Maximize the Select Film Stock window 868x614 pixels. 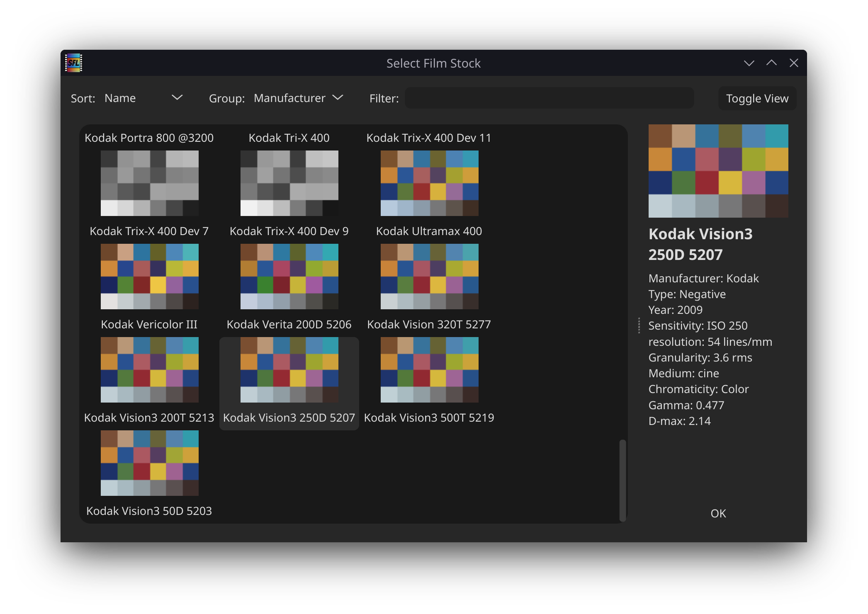(771, 63)
